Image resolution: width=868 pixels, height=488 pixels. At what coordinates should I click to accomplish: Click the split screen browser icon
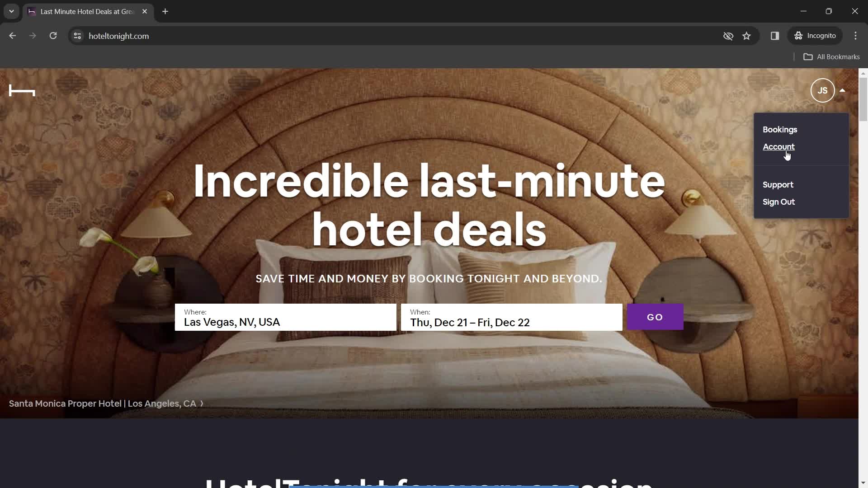pyautogui.click(x=775, y=36)
